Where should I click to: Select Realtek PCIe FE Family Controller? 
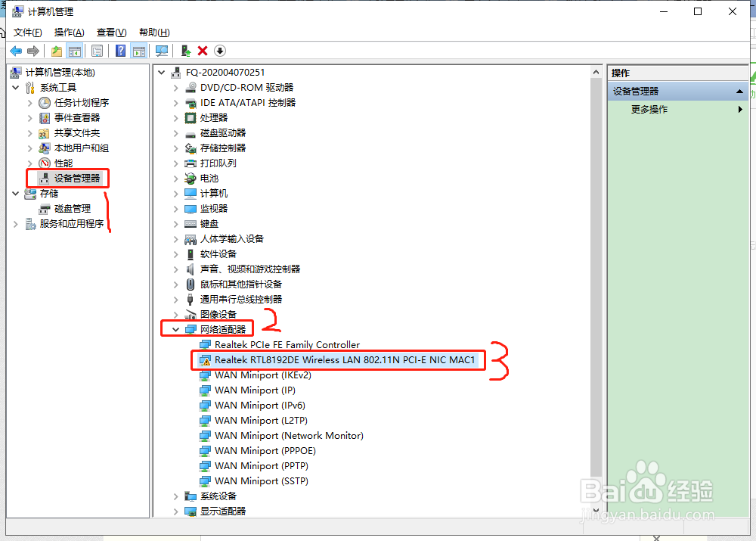287,344
